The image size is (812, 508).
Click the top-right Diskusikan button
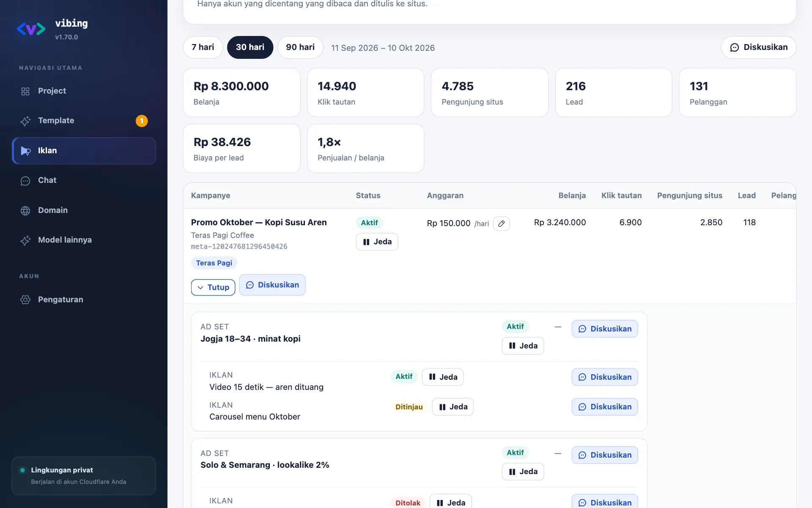(x=759, y=47)
